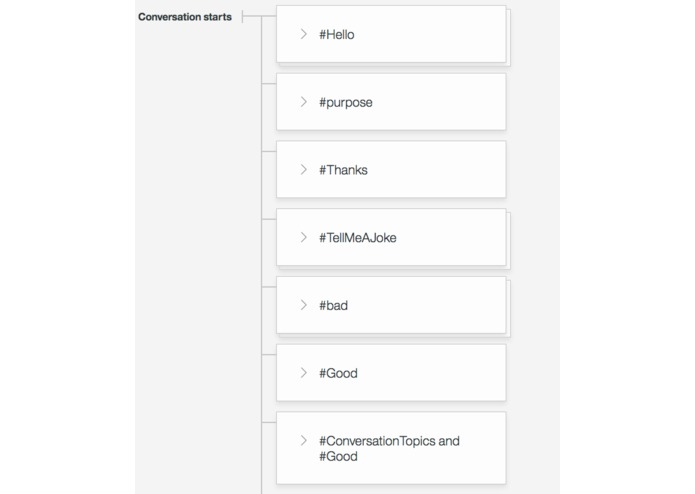Open the #Thanks dialog node label
This screenshot has height=494, width=695.
pyautogui.click(x=343, y=170)
